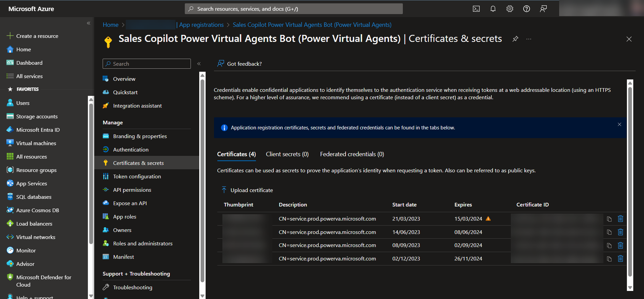Delete certificate expiring 02/09/2024

tap(621, 245)
